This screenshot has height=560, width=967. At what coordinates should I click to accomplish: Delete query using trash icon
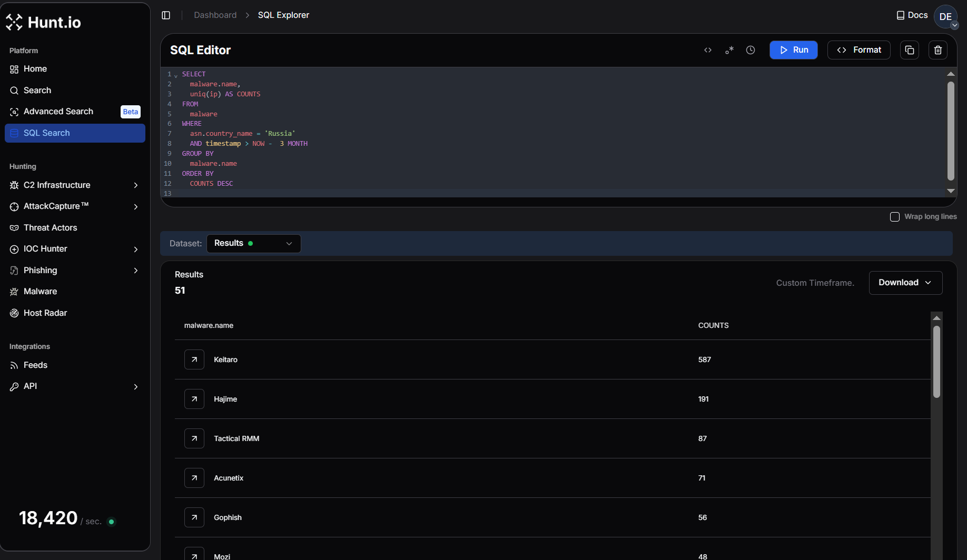pos(938,50)
